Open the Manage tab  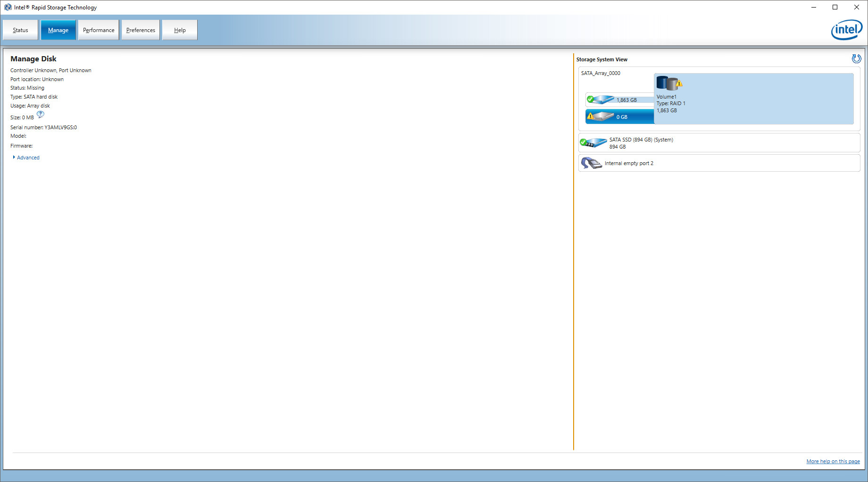[58, 30]
